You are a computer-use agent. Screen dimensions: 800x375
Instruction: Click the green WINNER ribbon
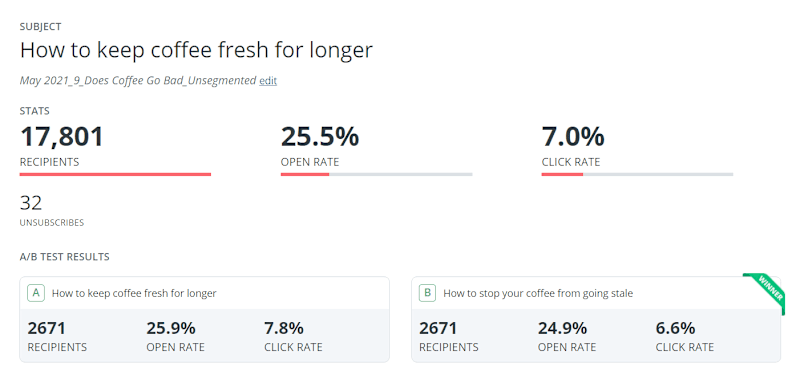click(763, 292)
